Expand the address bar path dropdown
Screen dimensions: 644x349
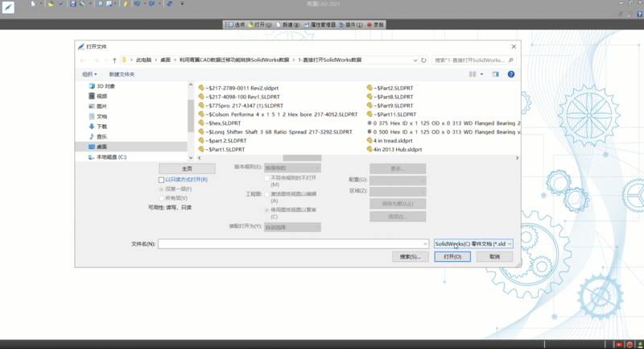pyautogui.click(x=415, y=60)
